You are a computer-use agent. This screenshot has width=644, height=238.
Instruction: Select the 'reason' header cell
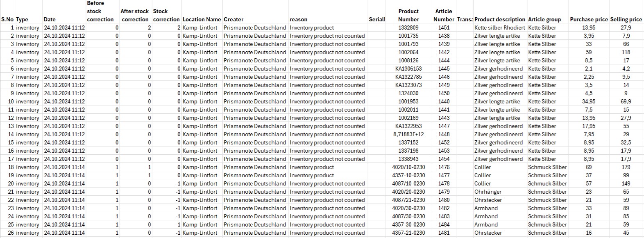298,19
